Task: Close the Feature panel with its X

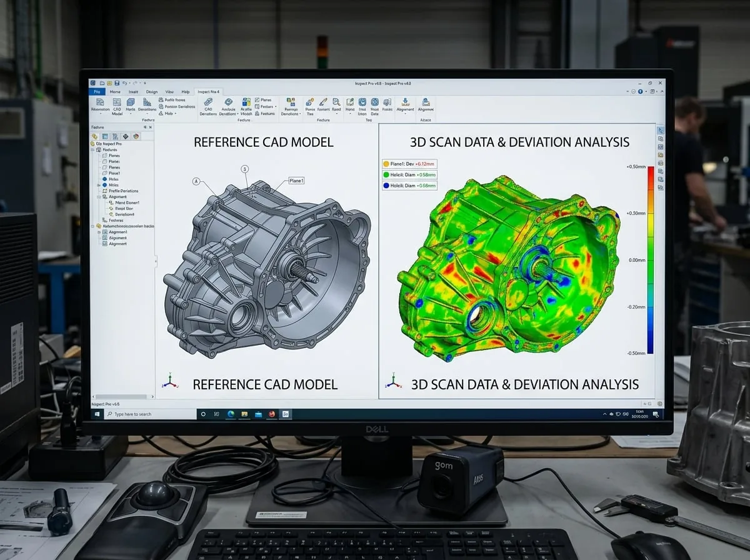Action: pos(151,127)
